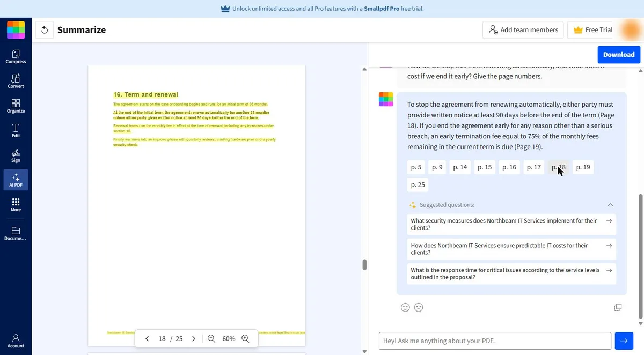The width and height of the screenshot is (644, 355).
Task: Jump to page reference p. 17
Action: [534, 167]
